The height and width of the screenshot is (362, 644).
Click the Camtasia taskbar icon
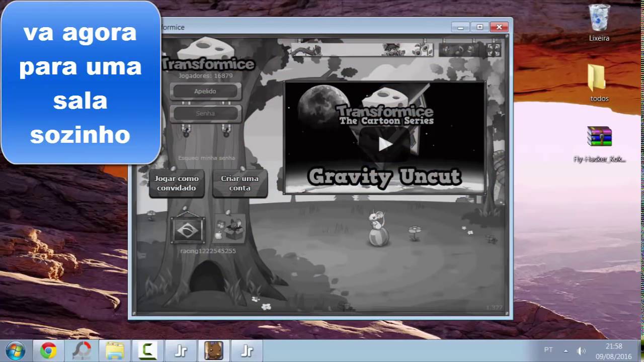pyautogui.click(x=147, y=350)
